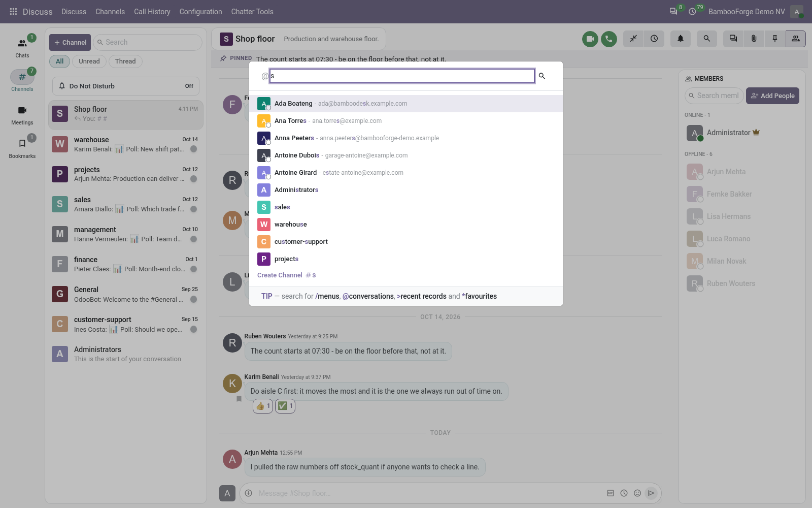The image size is (812, 508).
Task: Open the Chatter Tools menu
Action: tap(252, 12)
